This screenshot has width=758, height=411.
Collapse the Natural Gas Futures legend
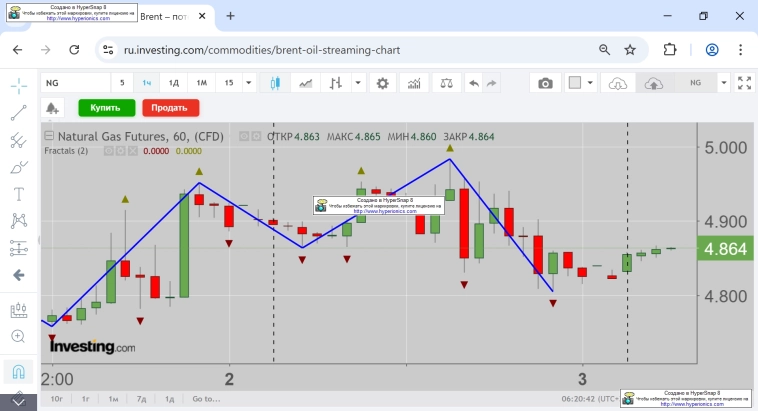click(x=47, y=136)
